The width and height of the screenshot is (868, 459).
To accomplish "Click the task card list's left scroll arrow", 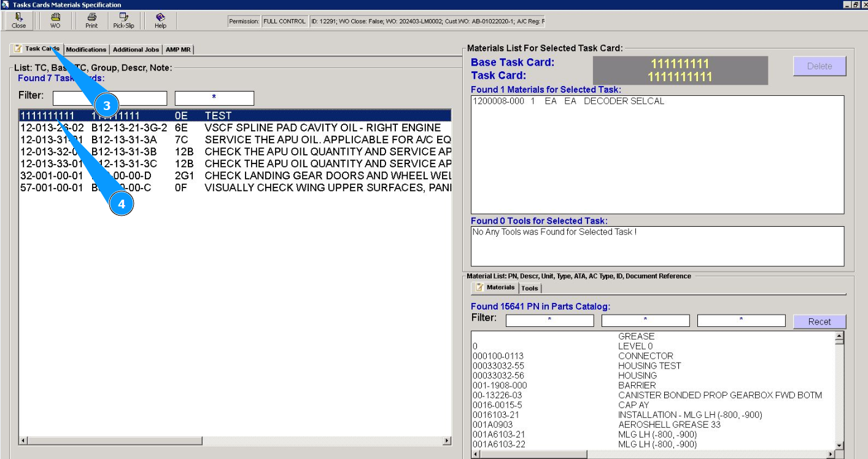I will click(x=24, y=441).
